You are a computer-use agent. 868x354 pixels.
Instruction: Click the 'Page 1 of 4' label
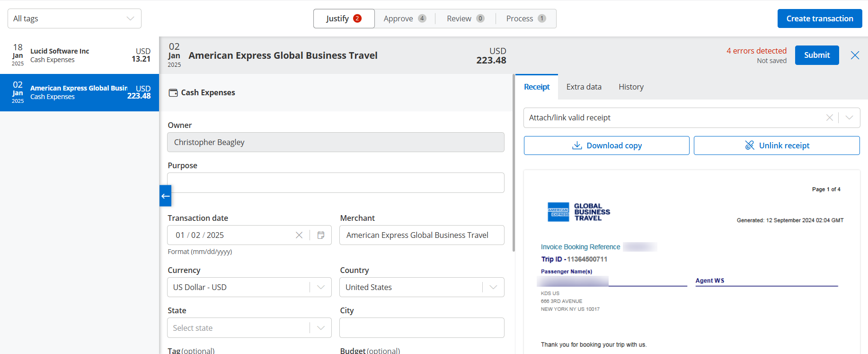(826, 189)
